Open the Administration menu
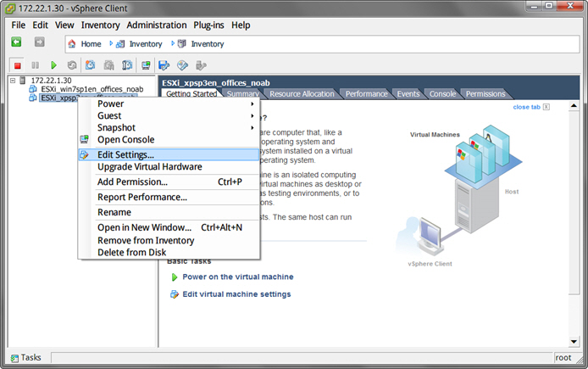Image resolution: width=588 pixels, height=369 pixels. (157, 25)
